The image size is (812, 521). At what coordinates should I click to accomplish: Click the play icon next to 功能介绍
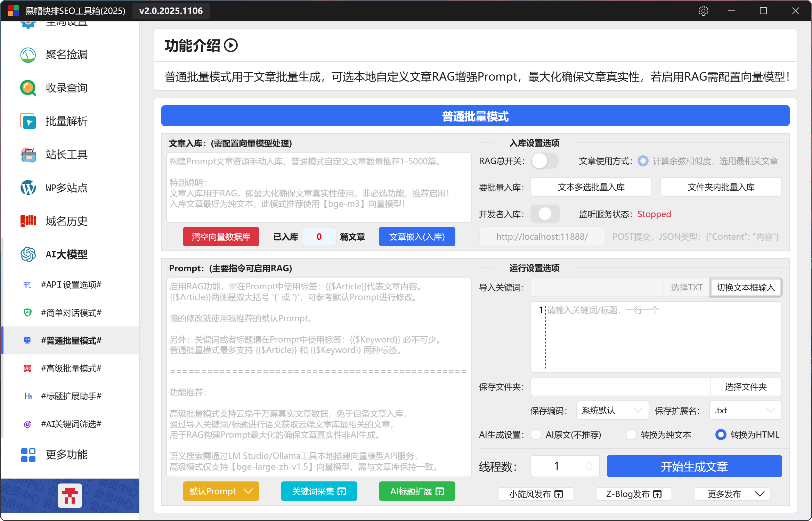click(231, 46)
